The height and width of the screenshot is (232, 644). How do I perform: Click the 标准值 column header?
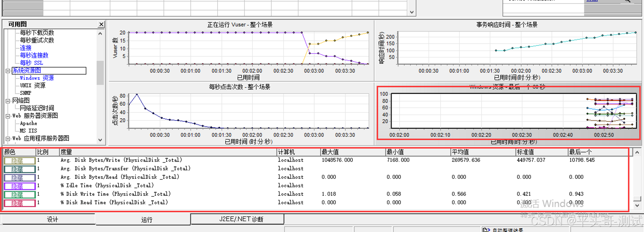click(542, 152)
